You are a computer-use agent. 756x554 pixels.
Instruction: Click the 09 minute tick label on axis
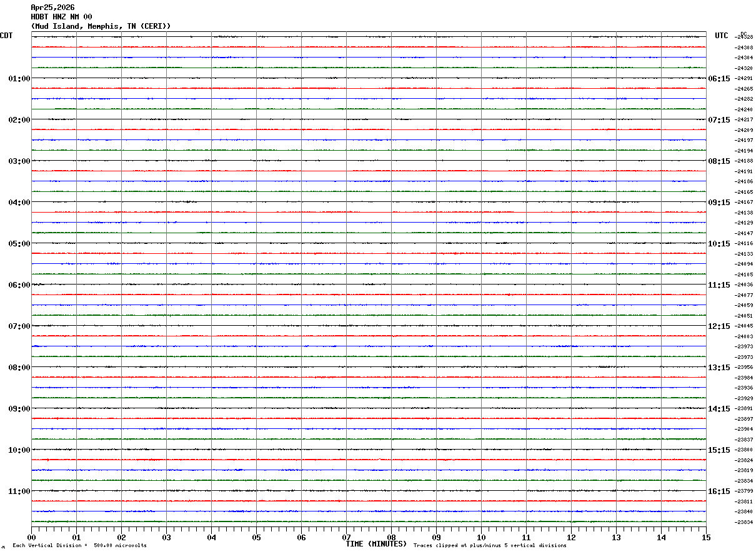click(x=436, y=538)
